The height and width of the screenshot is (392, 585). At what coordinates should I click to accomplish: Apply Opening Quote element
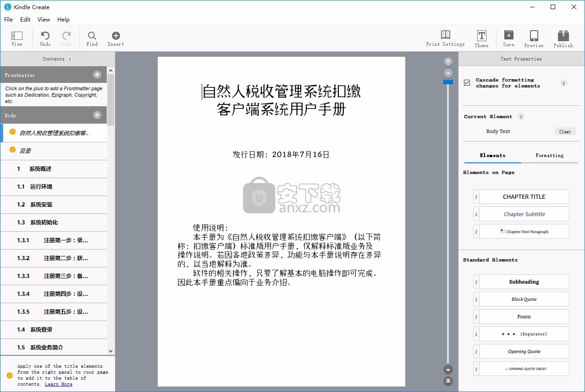(x=524, y=351)
